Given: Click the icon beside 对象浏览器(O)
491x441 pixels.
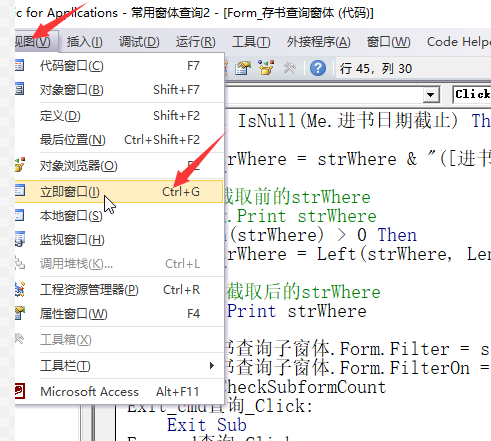Looking at the screenshot, I should coord(20,165).
